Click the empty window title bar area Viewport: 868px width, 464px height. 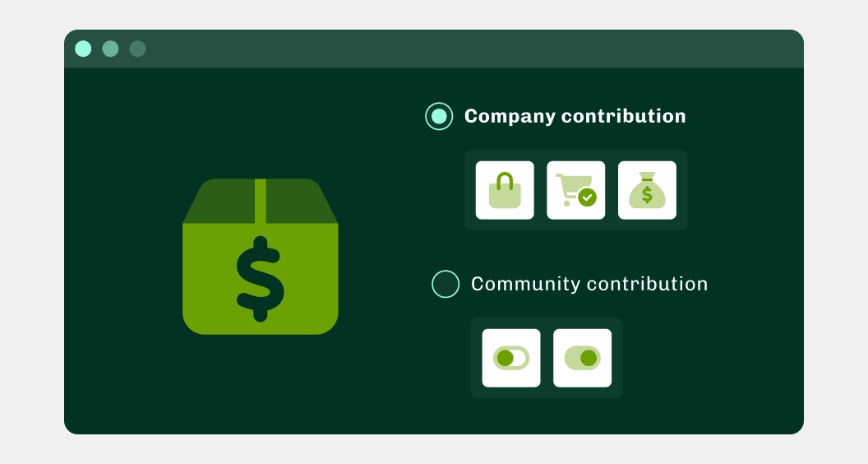470,49
